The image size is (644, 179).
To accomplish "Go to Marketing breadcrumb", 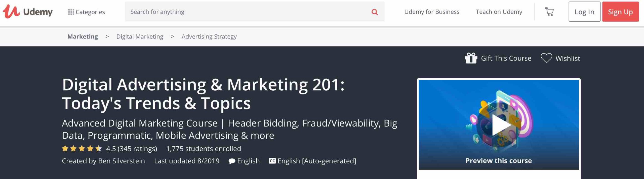I will [83, 37].
